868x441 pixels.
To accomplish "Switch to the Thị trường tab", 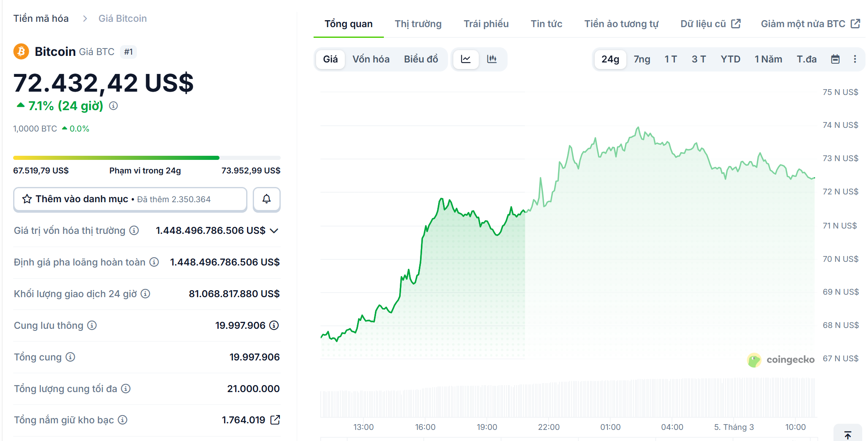I will (x=418, y=23).
